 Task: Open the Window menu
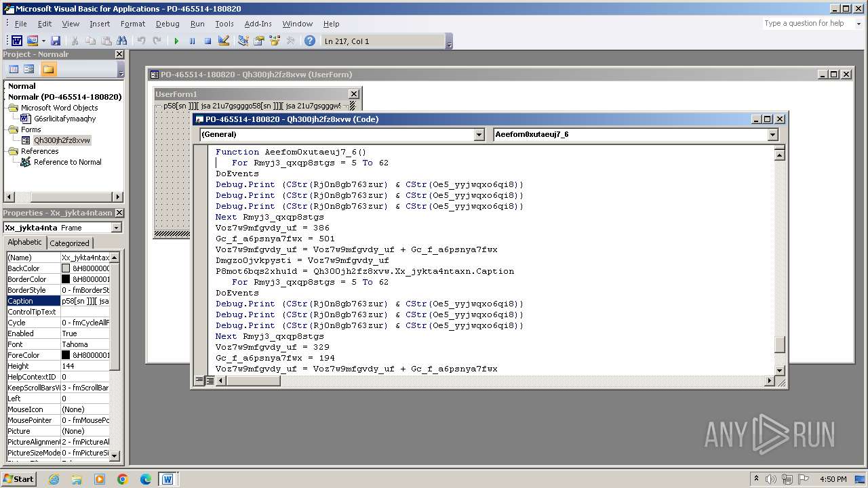298,24
